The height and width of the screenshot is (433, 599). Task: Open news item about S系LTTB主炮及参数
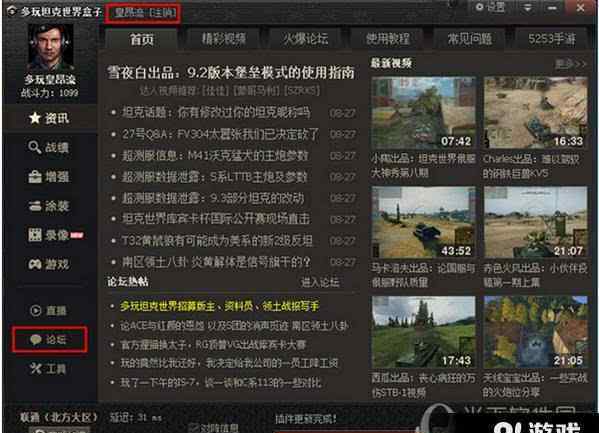(215, 177)
